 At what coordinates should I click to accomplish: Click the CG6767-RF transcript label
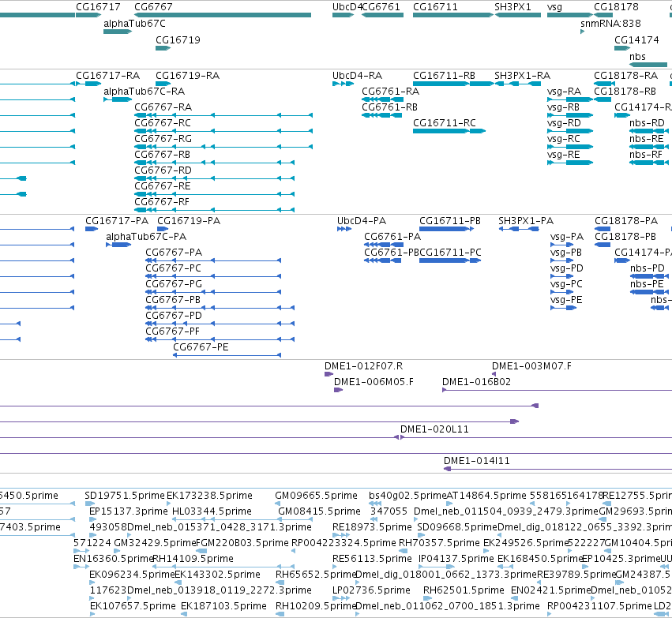pyautogui.click(x=162, y=202)
